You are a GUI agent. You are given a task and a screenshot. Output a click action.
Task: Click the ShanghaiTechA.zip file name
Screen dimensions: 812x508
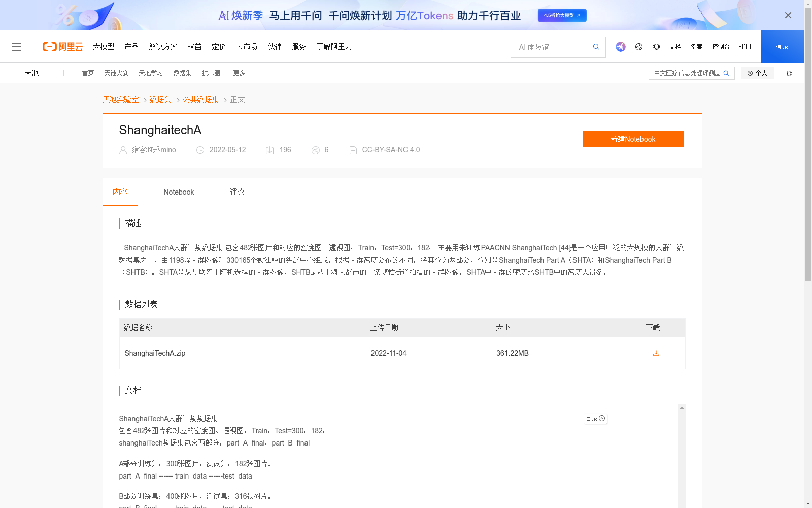[x=155, y=353]
